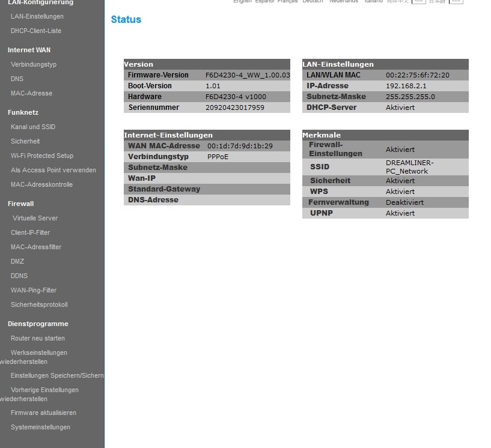491x448 pixels.
Task: Open MAC-Adressfilter page
Action: point(36,247)
